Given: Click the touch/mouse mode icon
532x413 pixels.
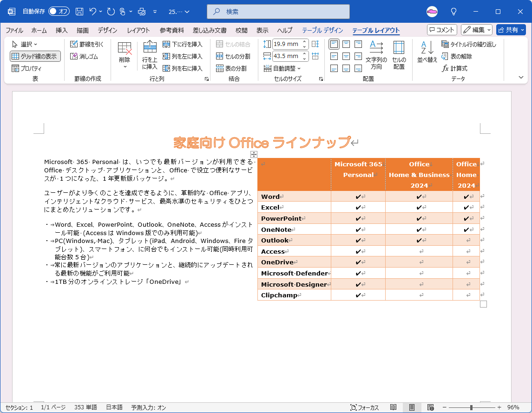Looking at the screenshot, I should point(123,12).
